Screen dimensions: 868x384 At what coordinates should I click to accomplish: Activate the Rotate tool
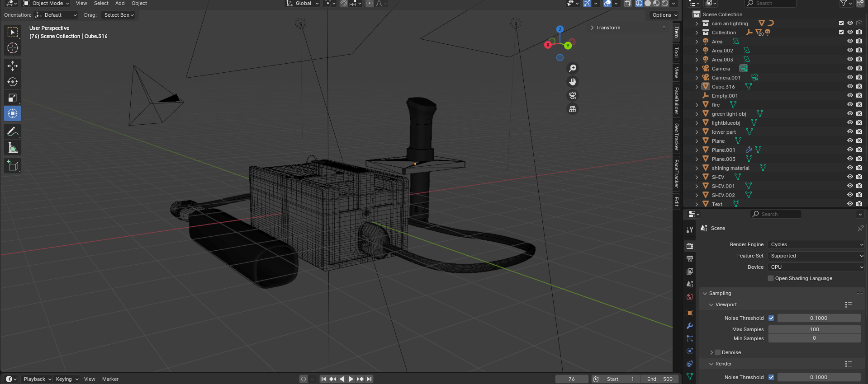13,82
